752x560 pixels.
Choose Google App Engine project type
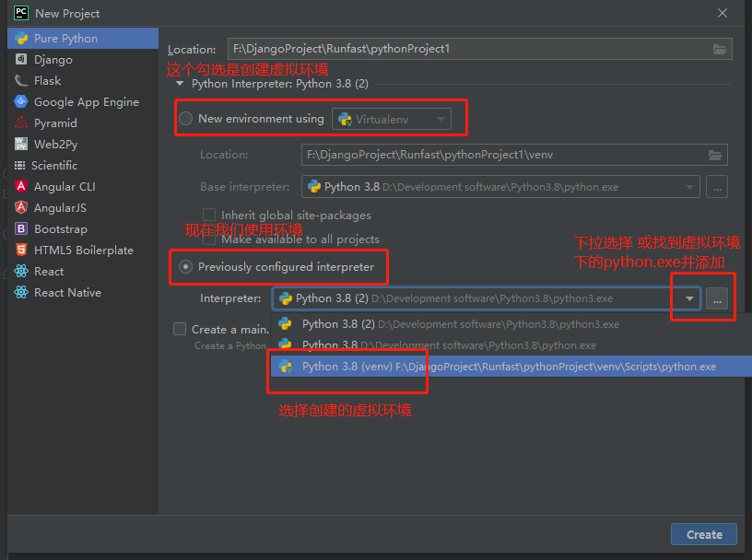point(83,101)
